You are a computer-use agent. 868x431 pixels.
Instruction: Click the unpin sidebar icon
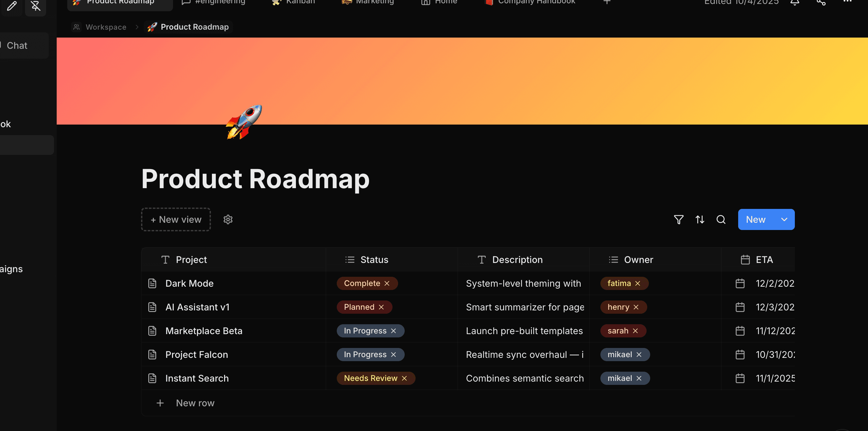[x=35, y=6]
